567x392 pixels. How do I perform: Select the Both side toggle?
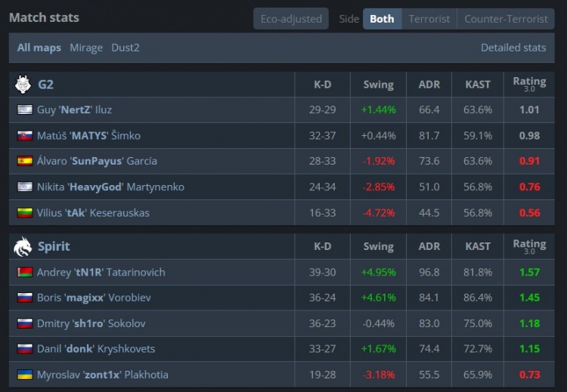point(382,19)
